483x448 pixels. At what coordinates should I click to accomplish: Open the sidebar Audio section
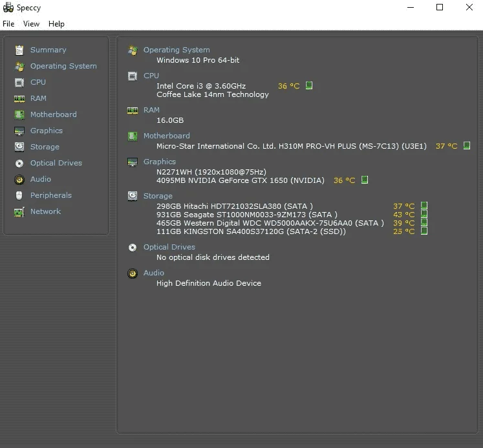[x=41, y=179]
